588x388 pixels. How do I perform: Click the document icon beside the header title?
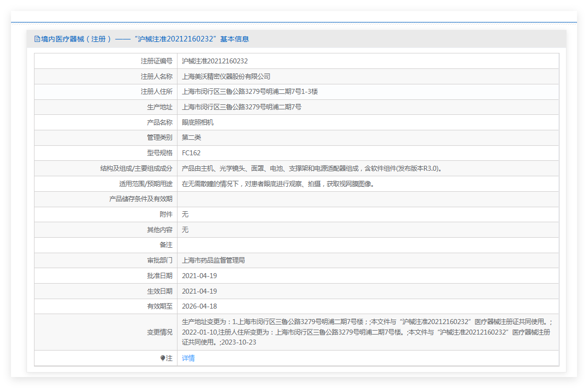point(37,39)
